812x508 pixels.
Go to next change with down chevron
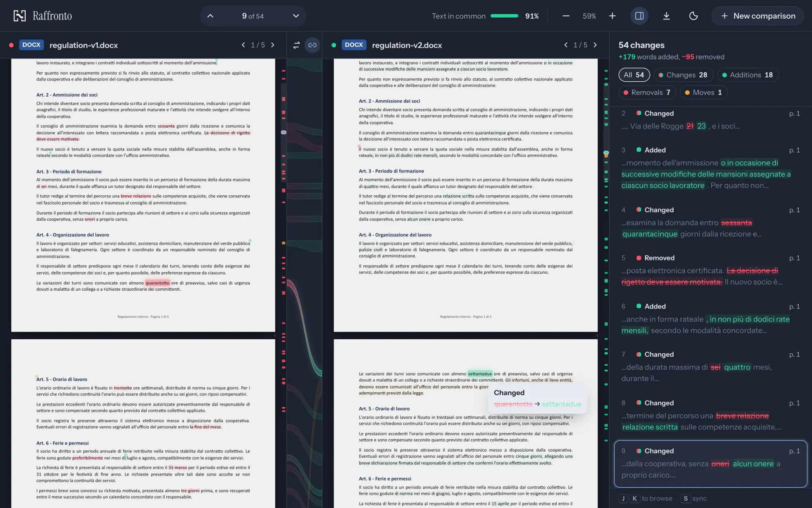tap(296, 16)
